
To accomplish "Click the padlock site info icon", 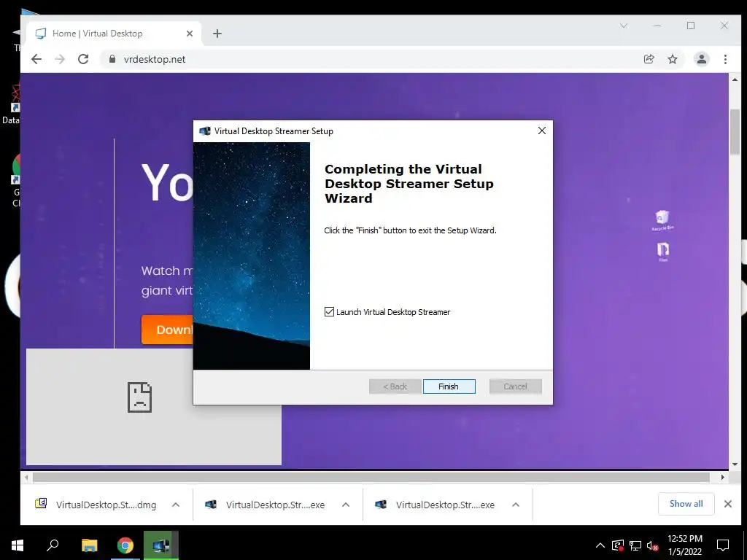I will click(x=112, y=59).
